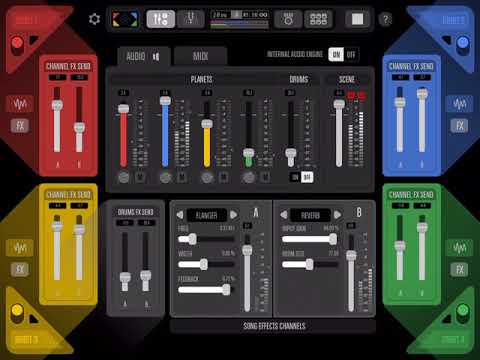Click the green planet pan knob
The image size is (480, 360).
(x=249, y=177)
